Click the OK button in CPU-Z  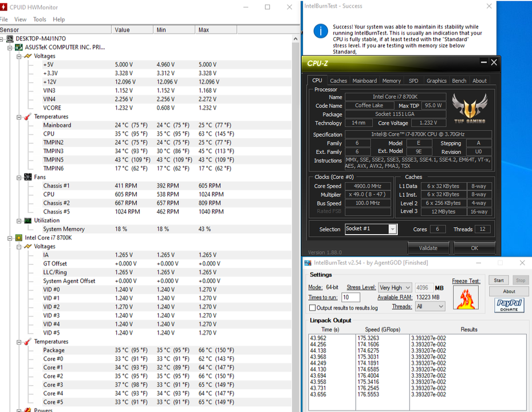coord(474,248)
